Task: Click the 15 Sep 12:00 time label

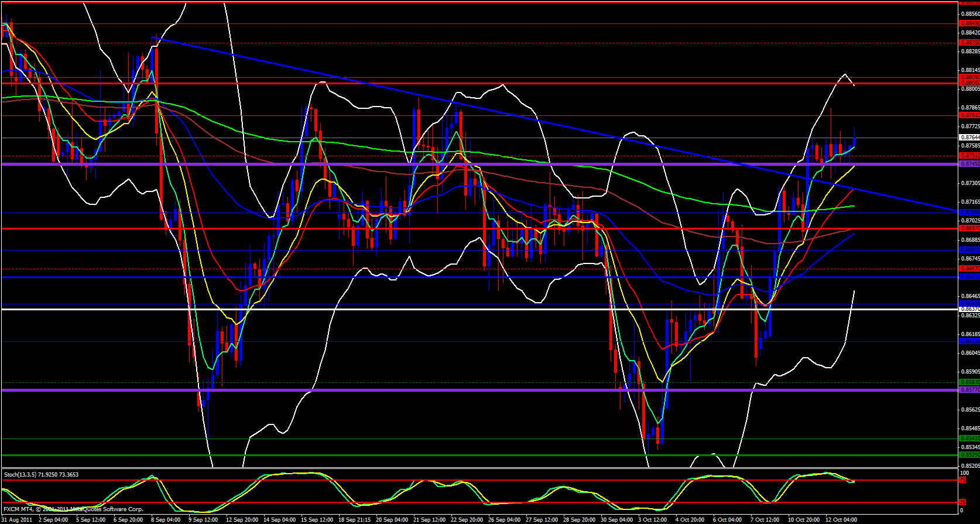Action: click(x=317, y=520)
